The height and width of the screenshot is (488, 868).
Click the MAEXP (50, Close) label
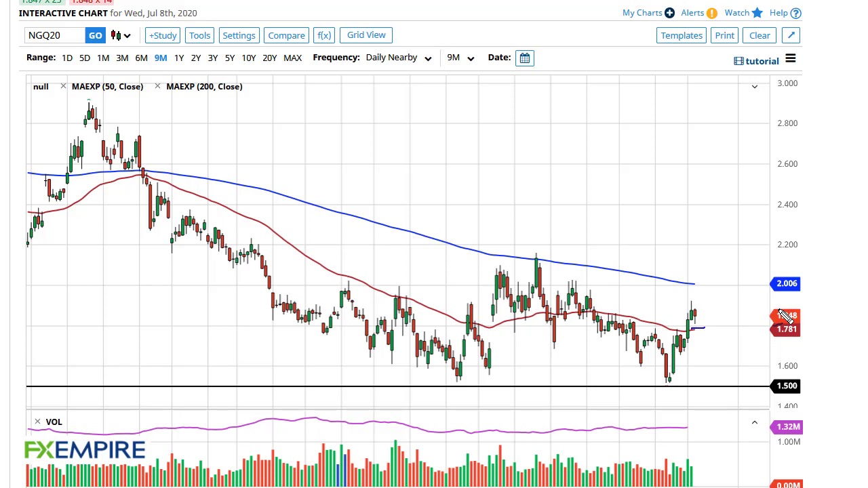pos(107,86)
